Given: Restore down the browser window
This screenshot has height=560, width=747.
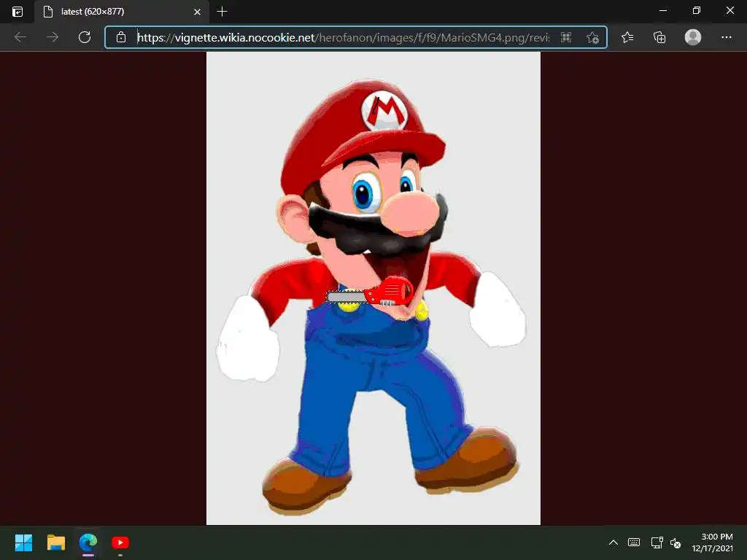Looking at the screenshot, I should click(696, 10).
